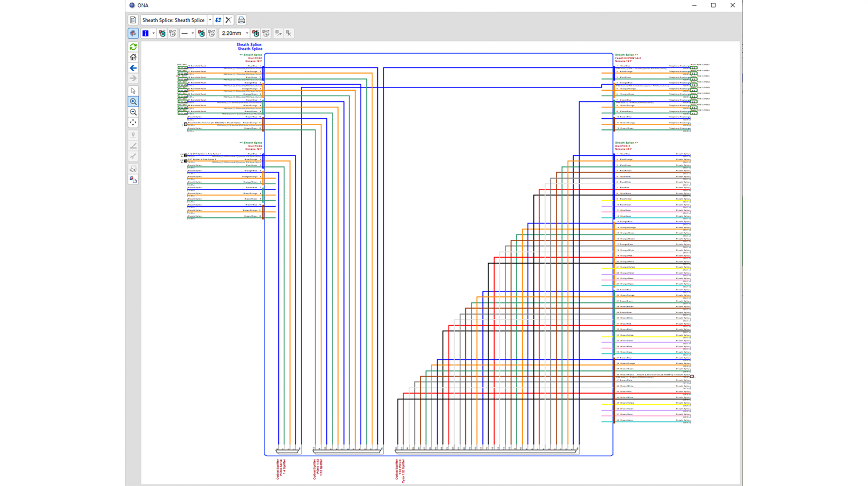Activate the Zoom In tool
The image size is (868, 486).
pyautogui.click(x=133, y=102)
